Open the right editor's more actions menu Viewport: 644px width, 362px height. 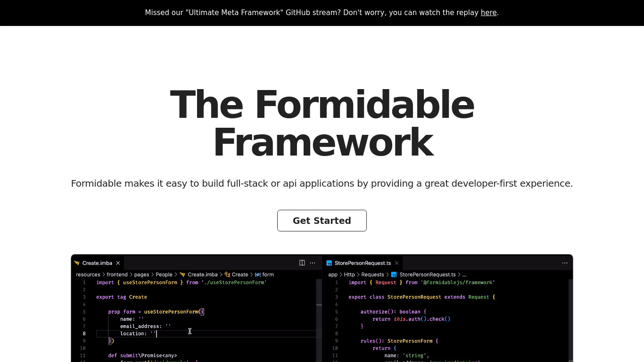565,263
